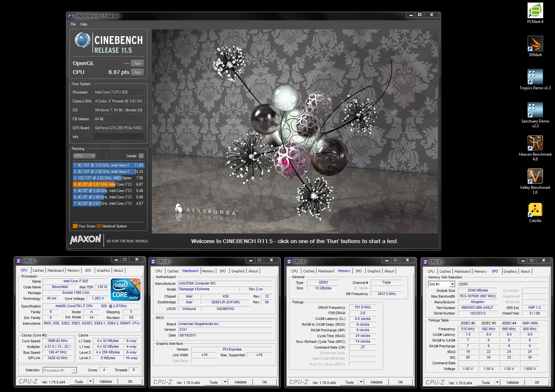555x392 pixels.
Task: Click the MAXON logo
Action: click(86, 240)
